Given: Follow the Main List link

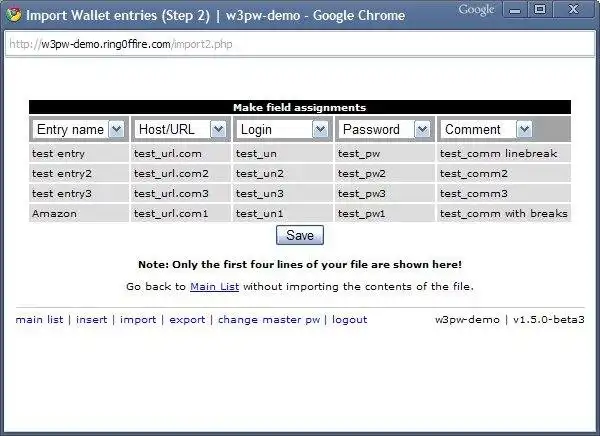Looking at the screenshot, I should 214,286.
